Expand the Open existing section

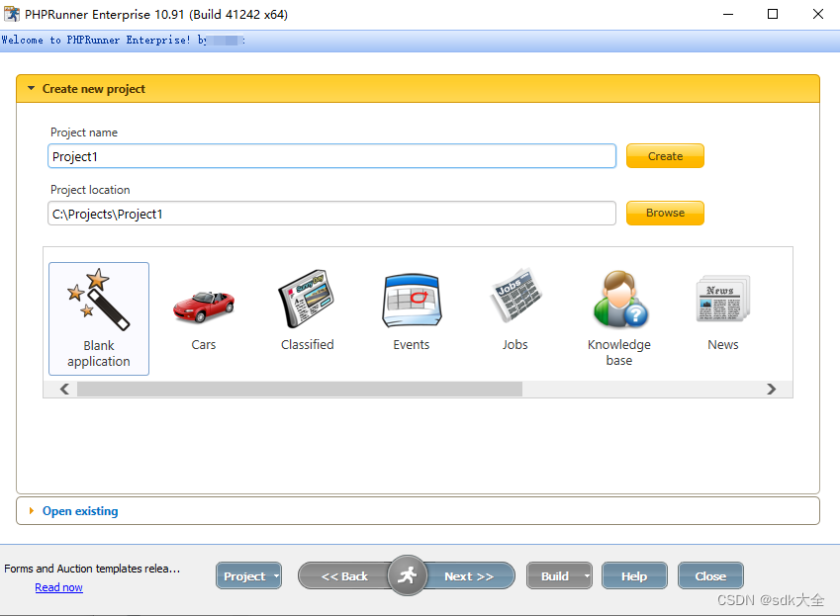tap(31, 510)
